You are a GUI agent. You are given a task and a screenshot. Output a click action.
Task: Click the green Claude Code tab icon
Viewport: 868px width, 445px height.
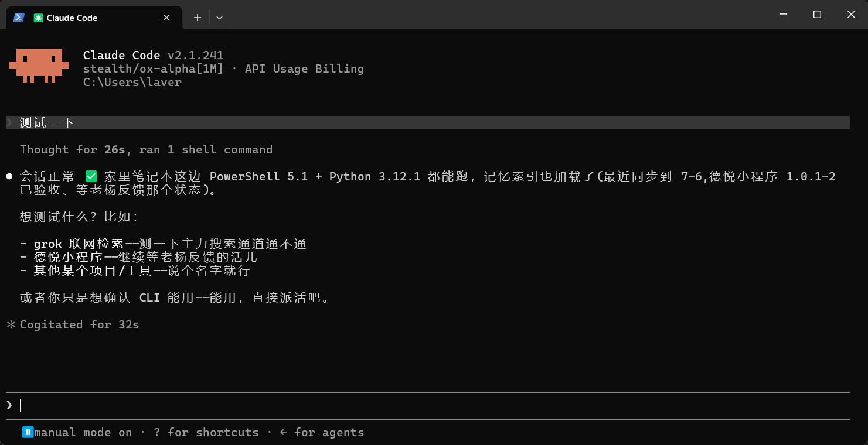[x=38, y=18]
